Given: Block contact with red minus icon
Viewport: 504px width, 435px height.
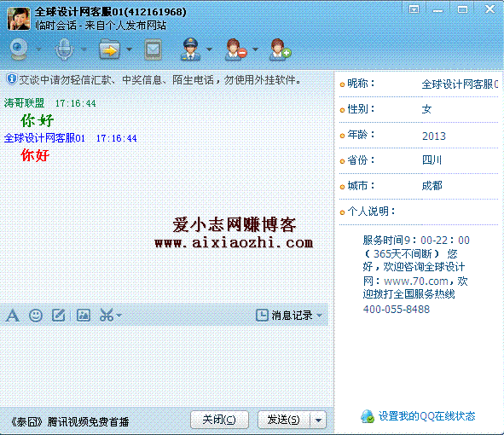Looking at the screenshot, I should pos(235,49).
